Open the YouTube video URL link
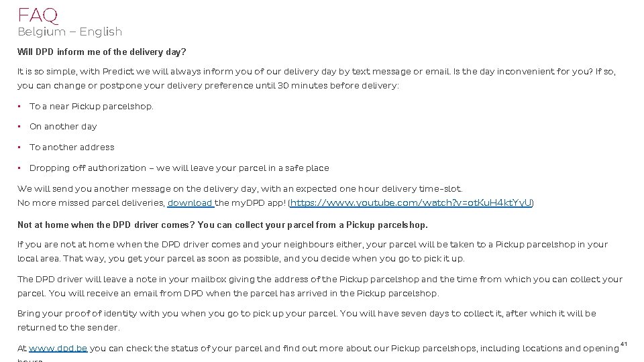The image size is (644, 362). pos(411,202)
